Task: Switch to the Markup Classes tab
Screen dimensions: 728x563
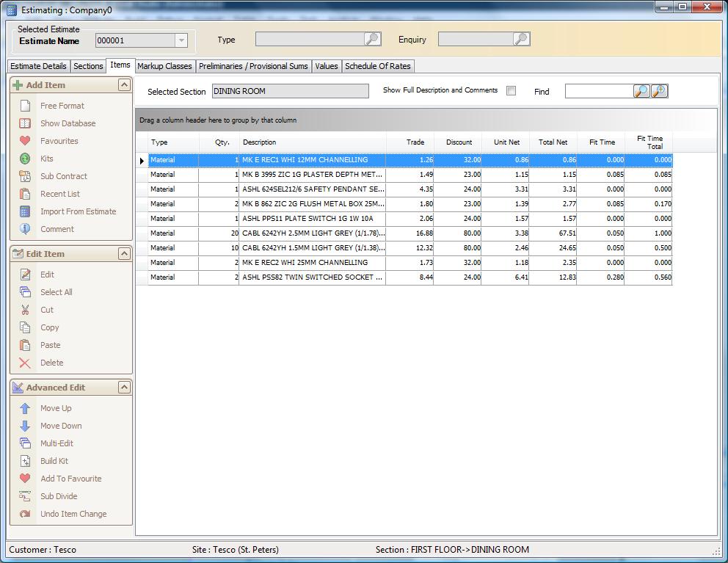Action: point(164,66)
